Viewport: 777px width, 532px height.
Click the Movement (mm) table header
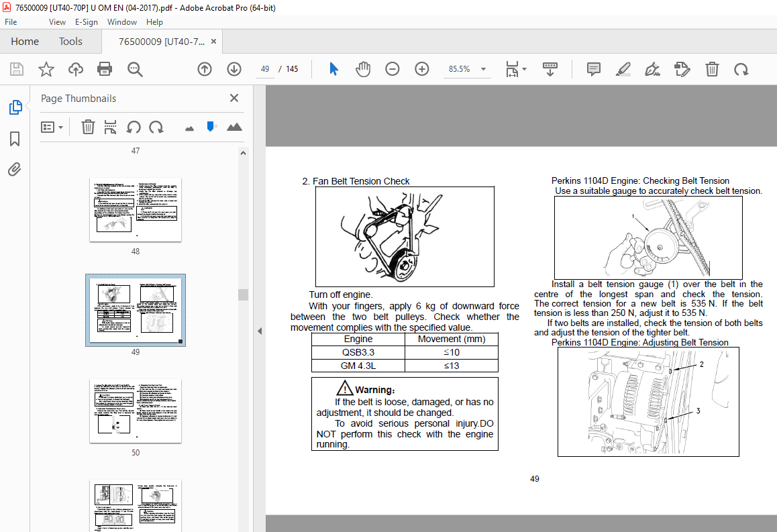[x=452, y=339]
